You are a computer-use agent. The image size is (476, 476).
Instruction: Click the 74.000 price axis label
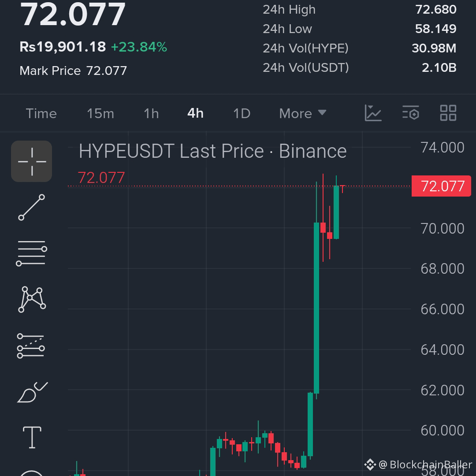[443, 148]
